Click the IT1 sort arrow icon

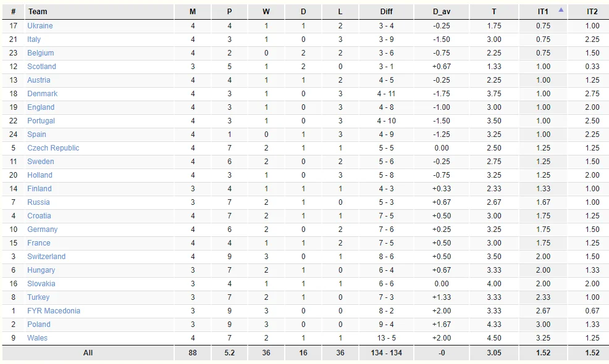click(x=561, y=10)
